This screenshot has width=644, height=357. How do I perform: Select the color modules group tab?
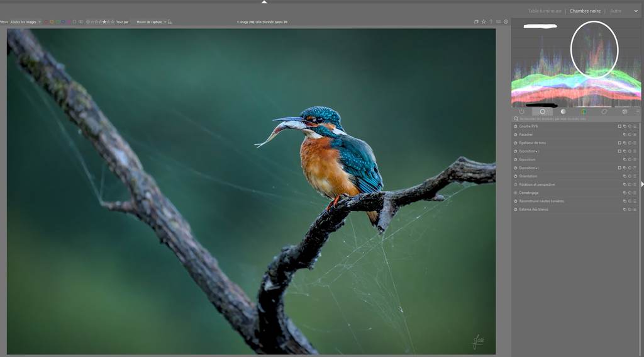click(x=583, y=111)
